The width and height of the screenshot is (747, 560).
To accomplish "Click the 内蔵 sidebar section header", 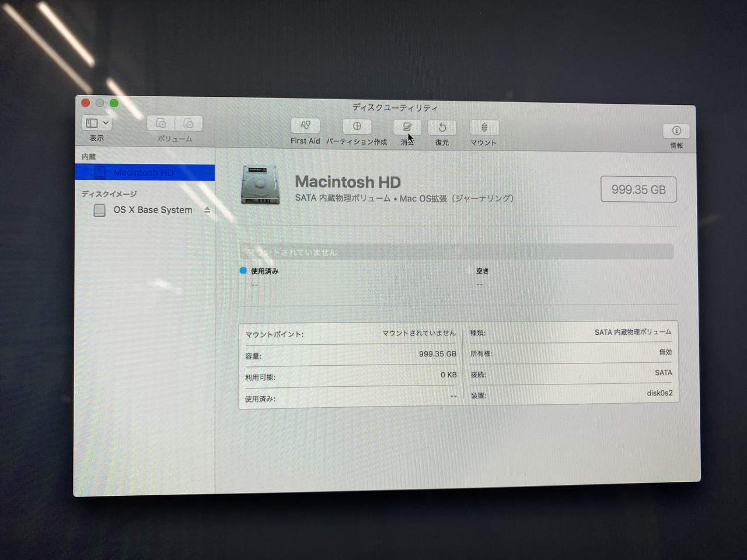I will (89, 157).
